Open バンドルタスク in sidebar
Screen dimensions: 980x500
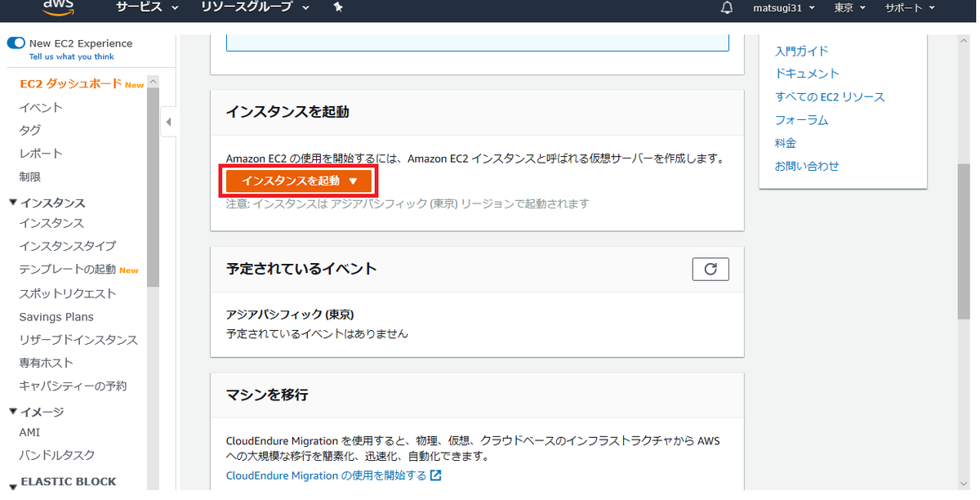[57, 455]
